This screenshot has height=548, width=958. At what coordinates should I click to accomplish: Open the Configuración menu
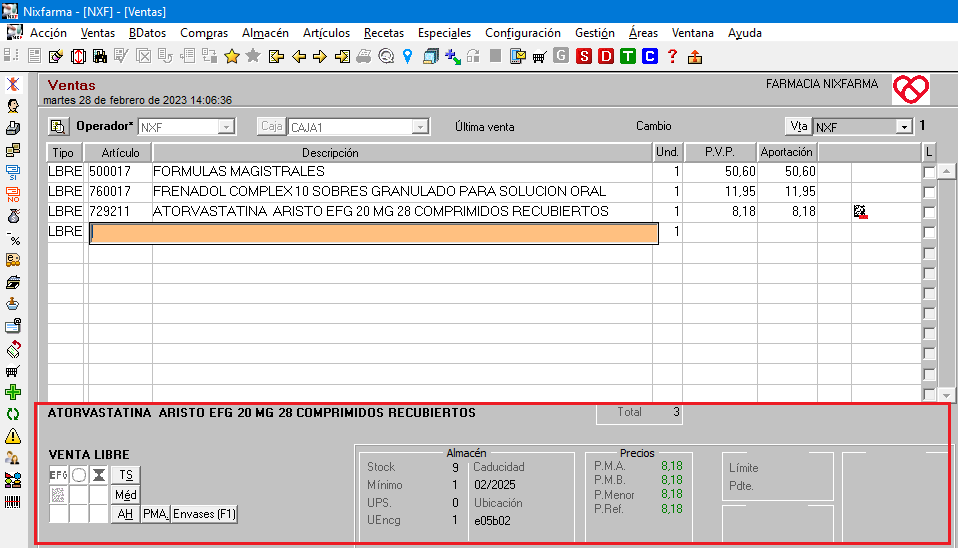pos(523,33)
